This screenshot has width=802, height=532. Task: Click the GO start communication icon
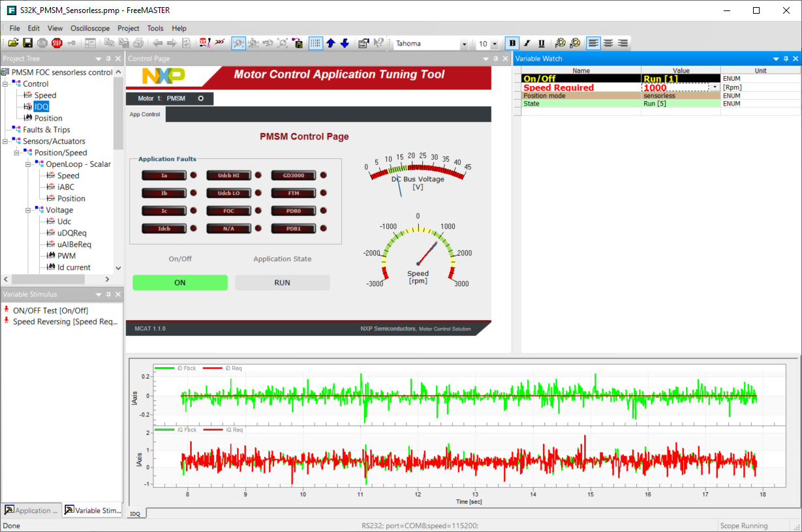pyautogui.click(x=41, y=43)
